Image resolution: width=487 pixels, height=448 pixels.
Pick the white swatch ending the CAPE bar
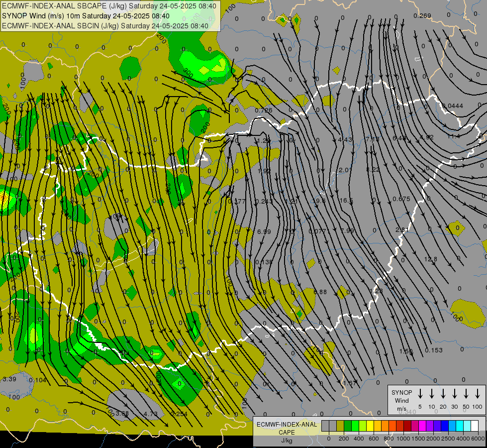tap(474, 426)
